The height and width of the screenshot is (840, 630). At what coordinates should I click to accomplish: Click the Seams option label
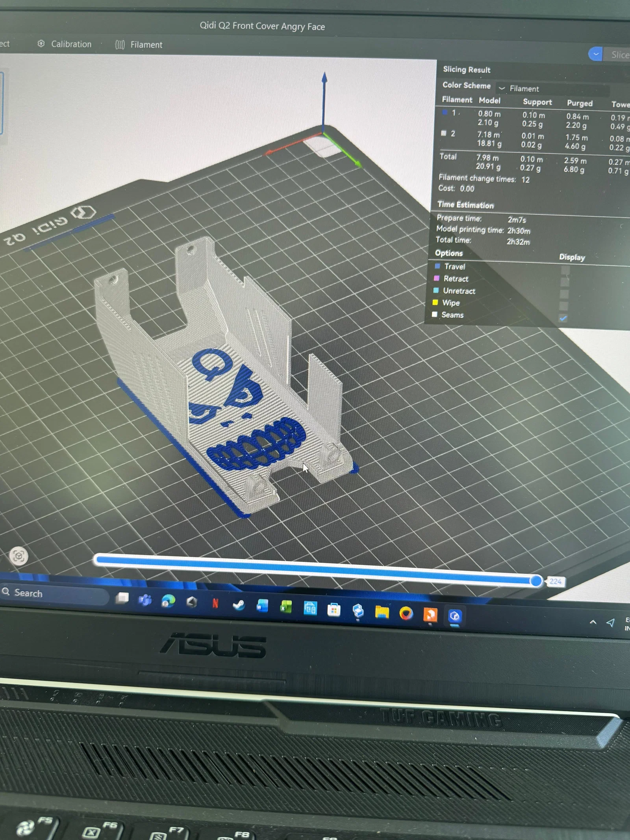[452, 315]
